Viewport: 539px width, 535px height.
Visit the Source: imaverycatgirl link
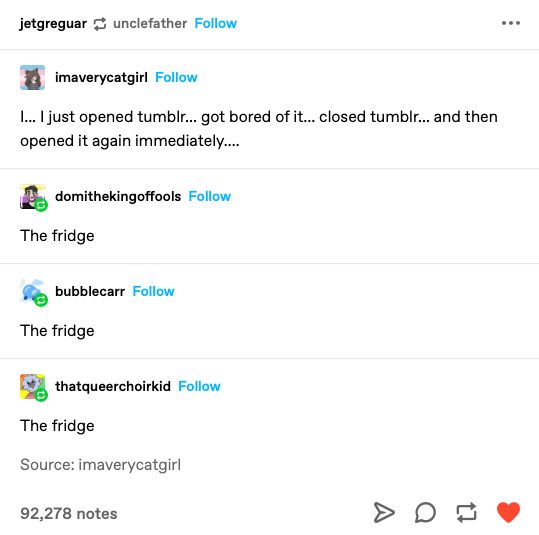point(100,465)
